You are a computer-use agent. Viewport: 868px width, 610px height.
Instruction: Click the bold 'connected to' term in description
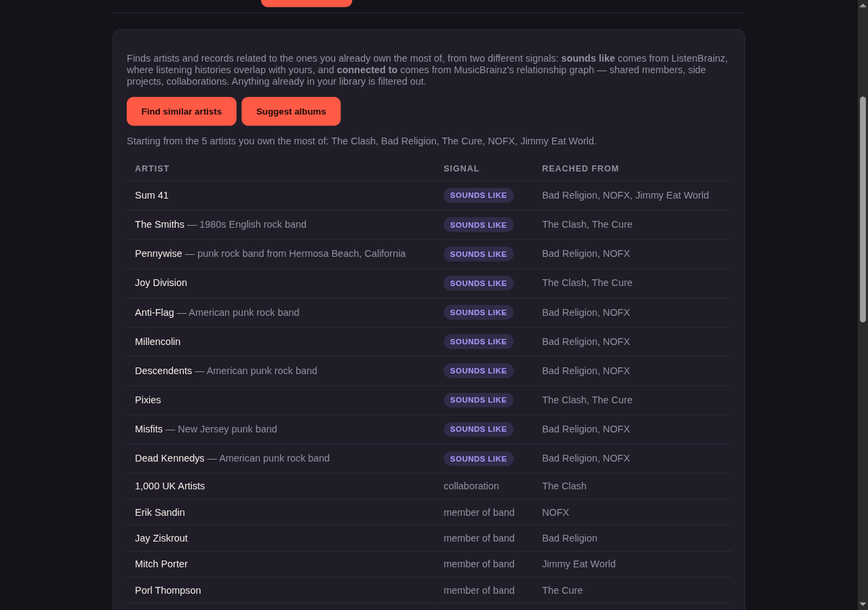tap(367, 70)
